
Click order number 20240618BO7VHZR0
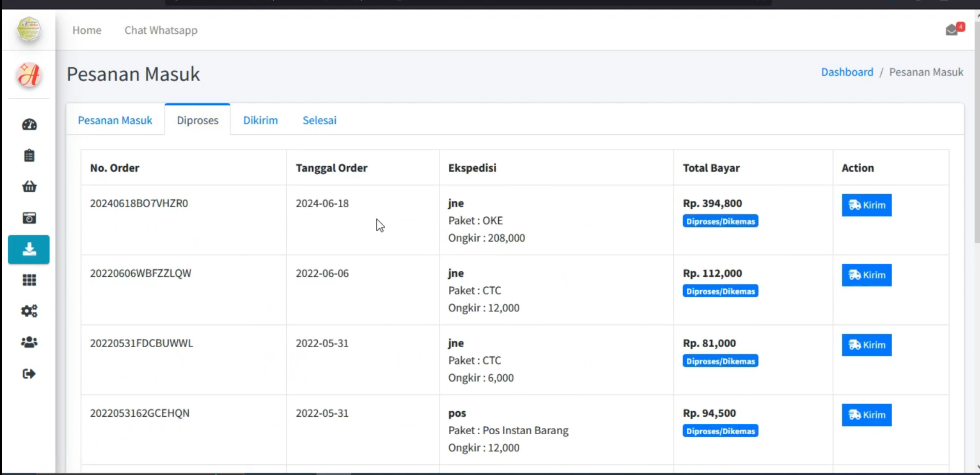(x=139, y=203)
